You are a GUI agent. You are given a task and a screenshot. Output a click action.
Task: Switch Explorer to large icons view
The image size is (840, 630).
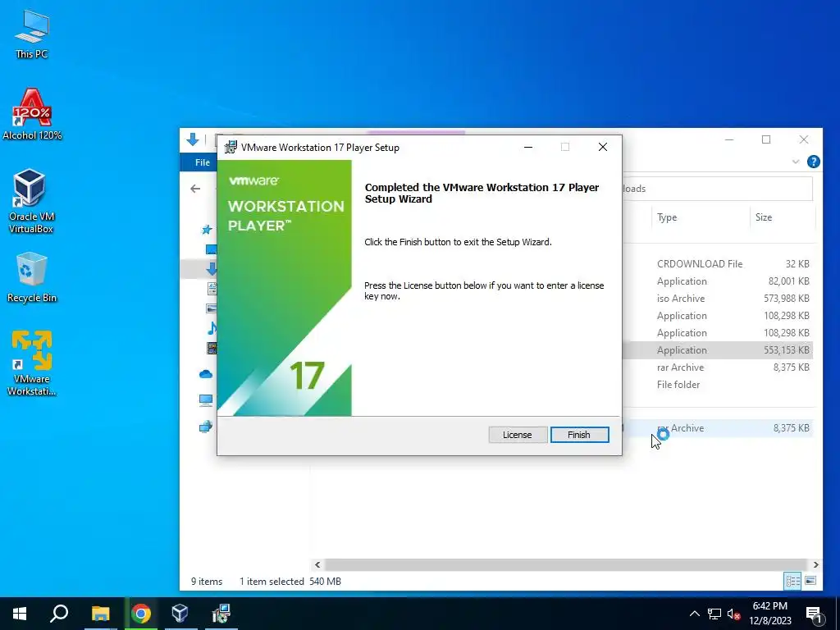point(810,581)
